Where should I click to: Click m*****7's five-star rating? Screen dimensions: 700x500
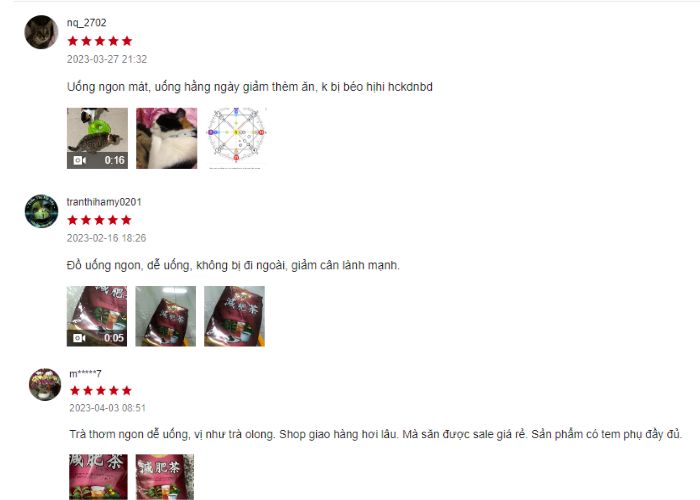coord(101,391)
